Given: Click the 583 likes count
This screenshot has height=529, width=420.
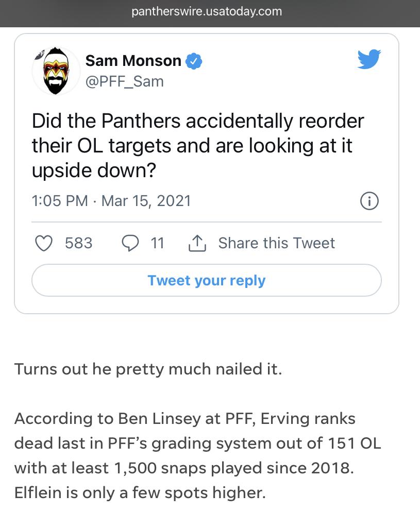Looking at the screenshot, I should pos(78,243).
